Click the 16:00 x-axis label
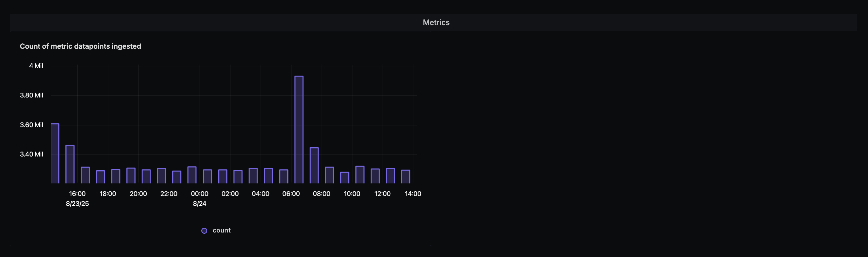This screenshot has width=868, height=257. [x=77, y=194]
